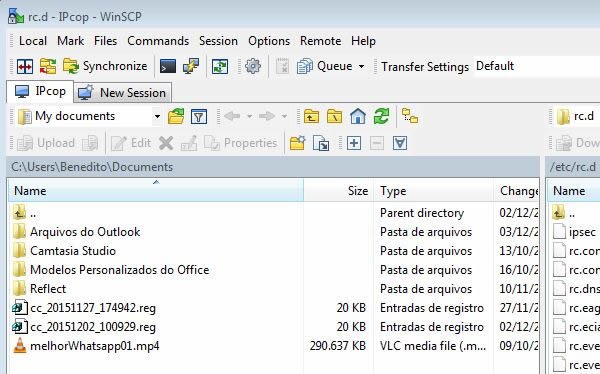Sort local files by Type column

coord(433,191)
